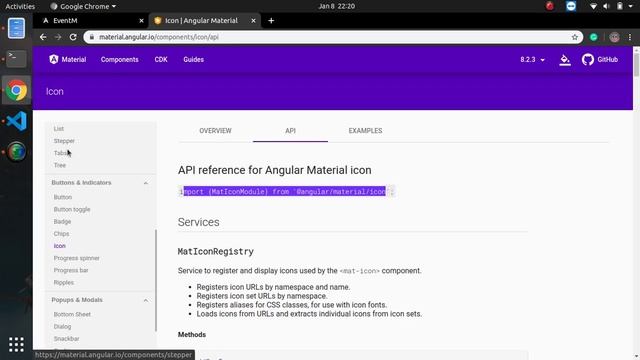
Task: Go to Button toggle in the sidebar
Action: [72, 209]
